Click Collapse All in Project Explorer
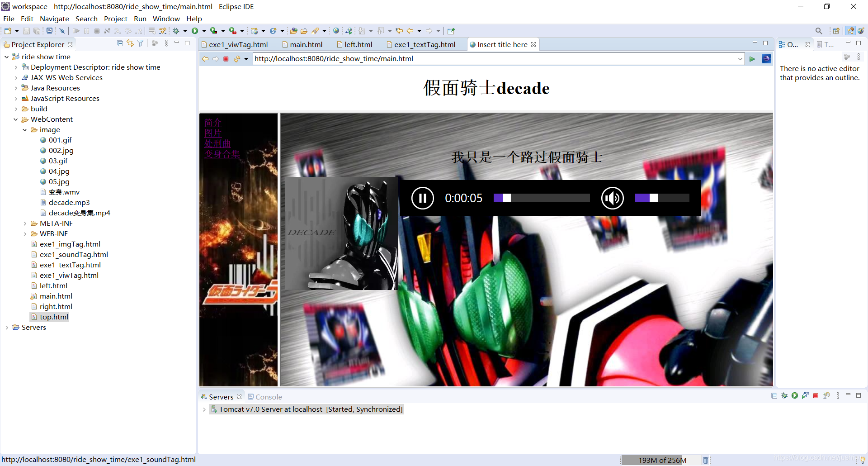This screenshot has width=868, height=466. [x=120, y=43]
